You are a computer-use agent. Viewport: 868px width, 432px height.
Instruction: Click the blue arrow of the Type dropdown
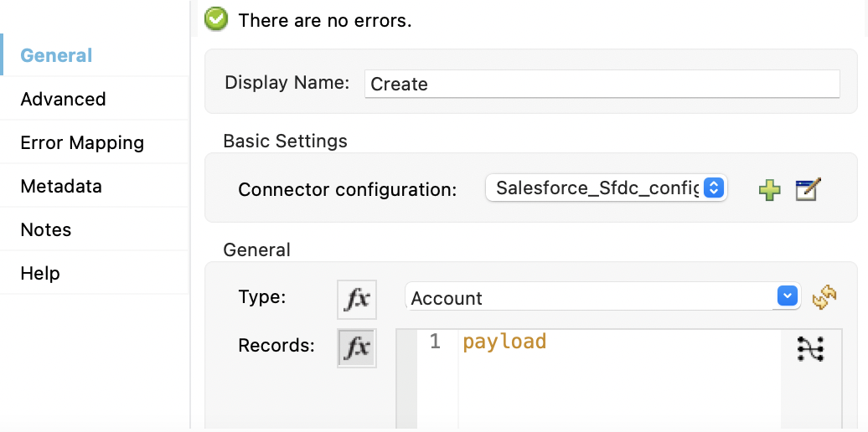(x=787, y=297)
